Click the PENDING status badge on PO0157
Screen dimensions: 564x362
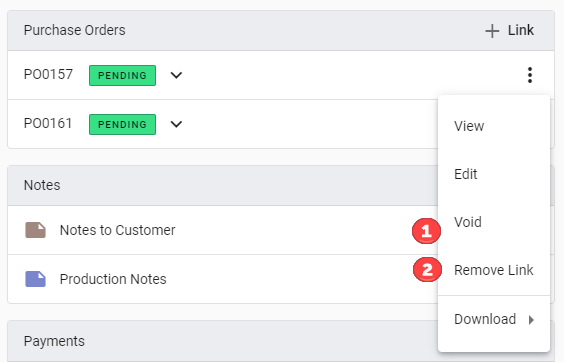[x=122, y=75]
